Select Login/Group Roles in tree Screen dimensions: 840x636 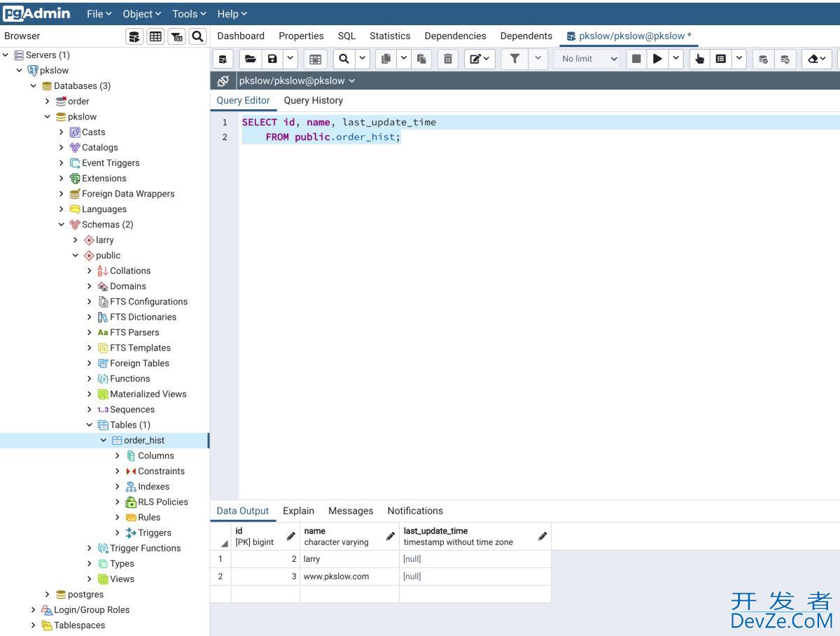coord(92,609)
